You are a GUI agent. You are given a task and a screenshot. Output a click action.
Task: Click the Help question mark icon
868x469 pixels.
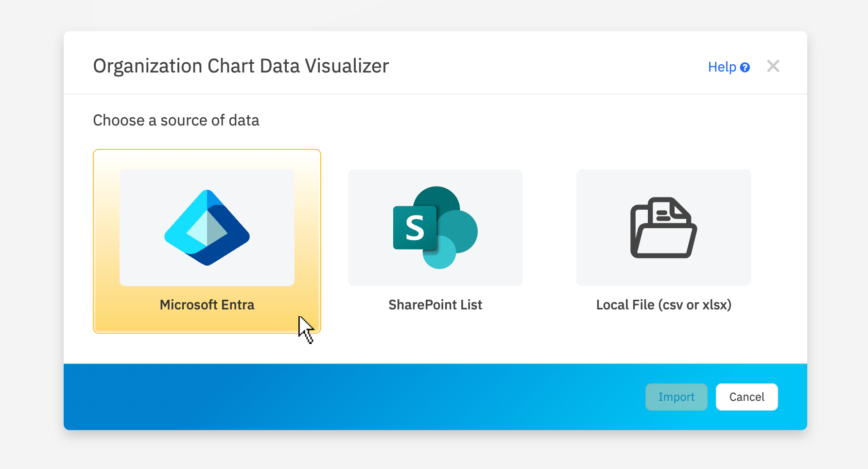coord(745,68)
